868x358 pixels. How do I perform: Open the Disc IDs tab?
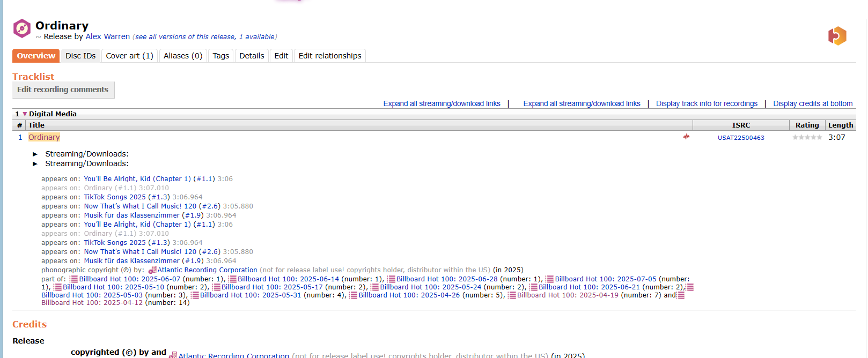click(80, 56)
